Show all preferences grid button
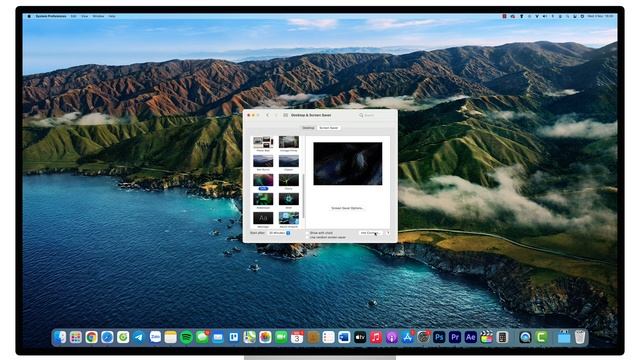Viewport: 640px width, 360px height. coord(285,115)
